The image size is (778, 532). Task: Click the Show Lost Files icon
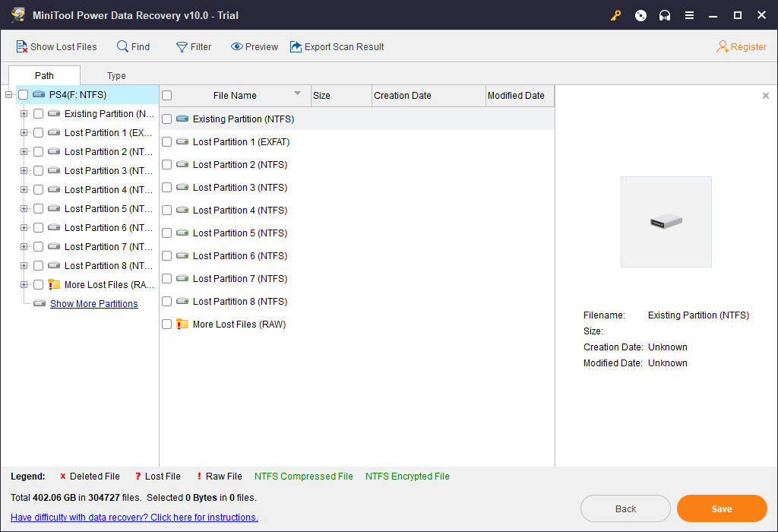tap(21, 46)
